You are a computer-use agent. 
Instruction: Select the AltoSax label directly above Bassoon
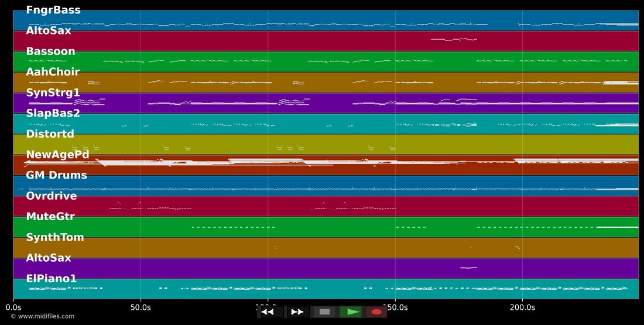point(49,31)
